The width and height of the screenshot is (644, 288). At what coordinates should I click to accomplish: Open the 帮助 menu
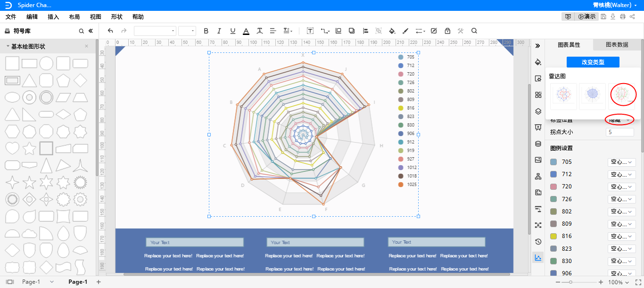138,17
